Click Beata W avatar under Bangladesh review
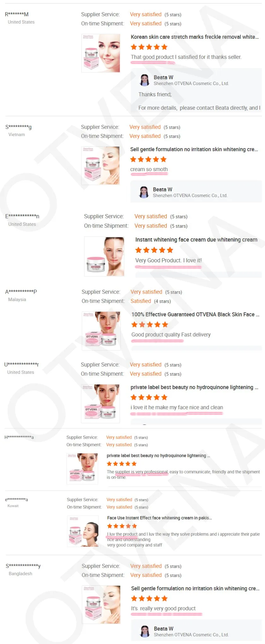Viewport: 265px width, 644px height. (x=145, y=631)
